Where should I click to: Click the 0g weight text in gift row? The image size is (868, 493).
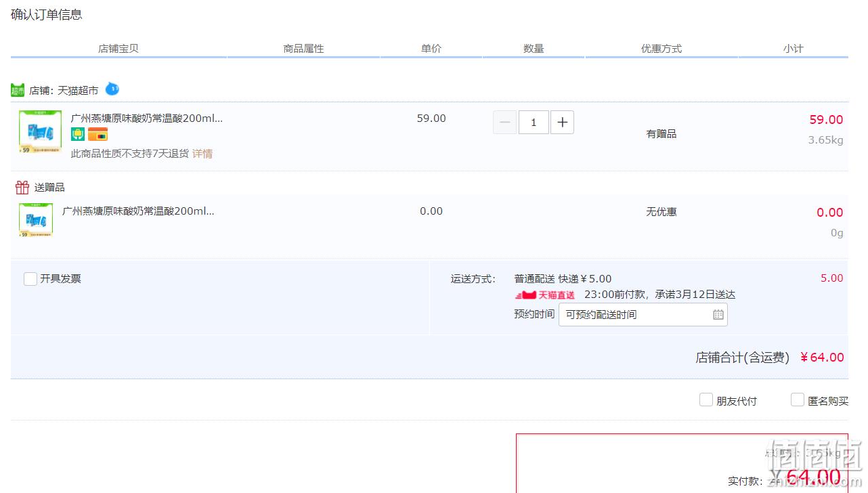(837, 233)
